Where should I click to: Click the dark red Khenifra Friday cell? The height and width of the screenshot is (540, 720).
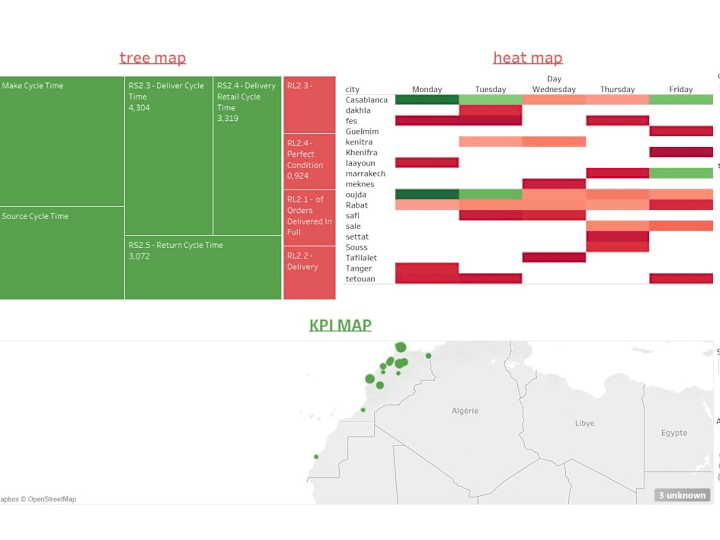click(x=681, y=152)
